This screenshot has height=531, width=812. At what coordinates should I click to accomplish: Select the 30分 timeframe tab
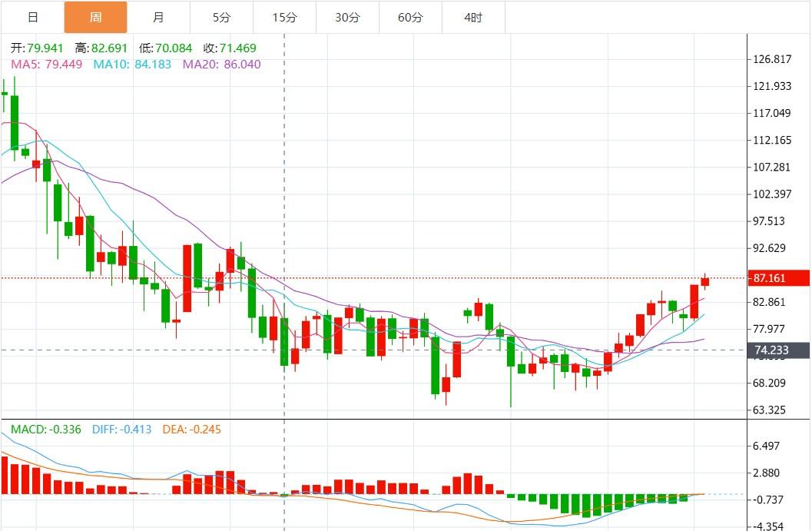point(347,17)
